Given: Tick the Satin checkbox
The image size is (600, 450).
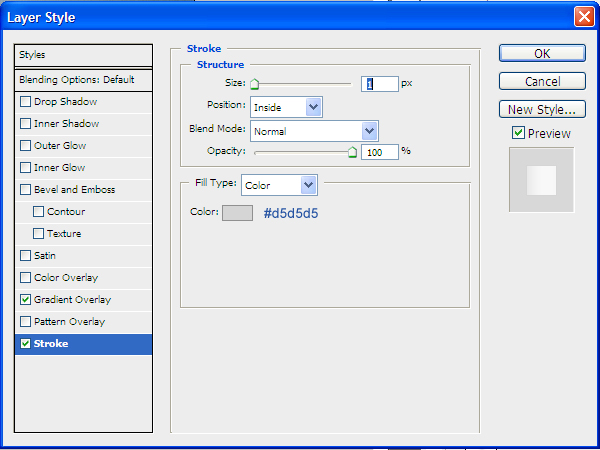Looking at the screenshot, I should coord(26,256).
